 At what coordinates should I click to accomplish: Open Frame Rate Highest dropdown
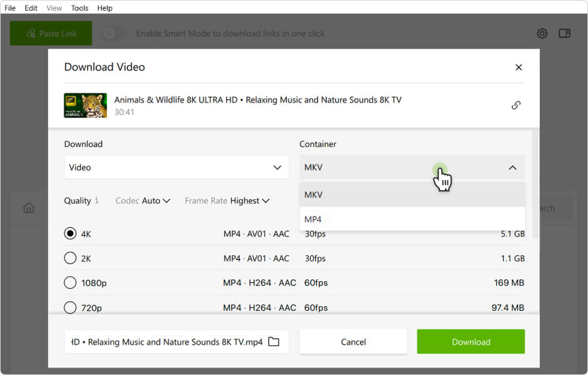tap(227, 201)
